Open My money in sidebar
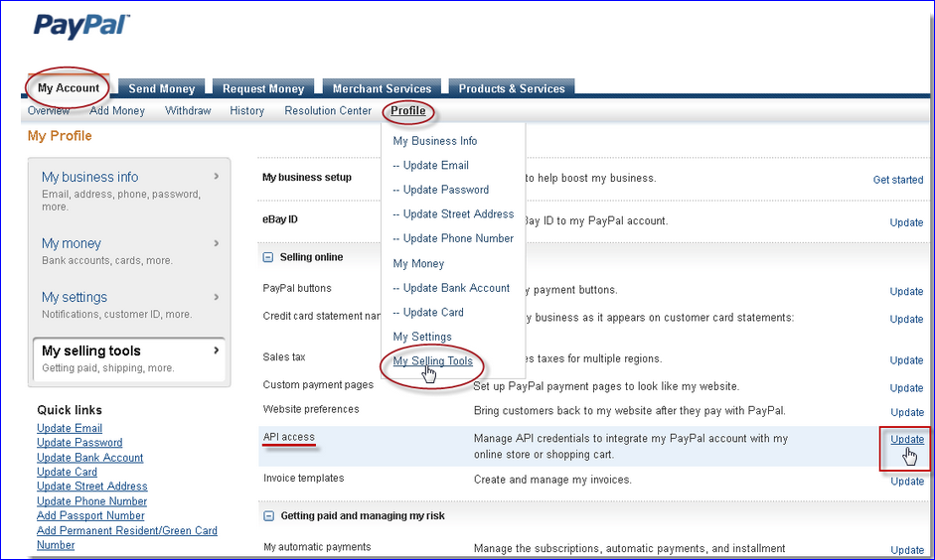Viewport: 935px width, 560px height. [72, 243]
